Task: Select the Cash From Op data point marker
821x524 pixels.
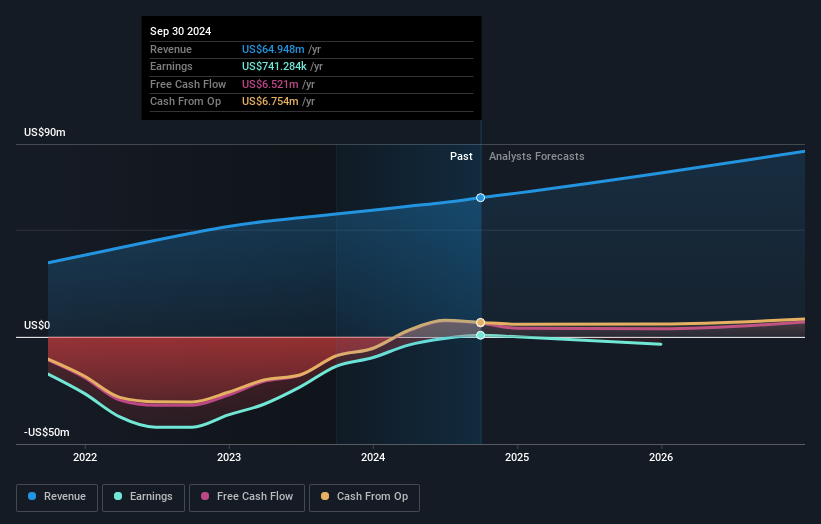Action: (x=481, y=322)
